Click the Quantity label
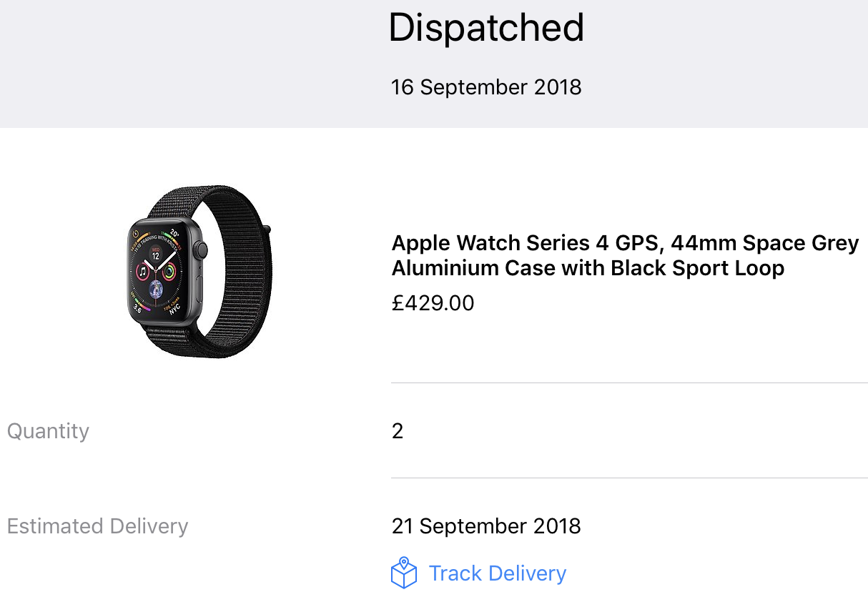The width and height of the screenshot is (868, 597). coord(48,431)
